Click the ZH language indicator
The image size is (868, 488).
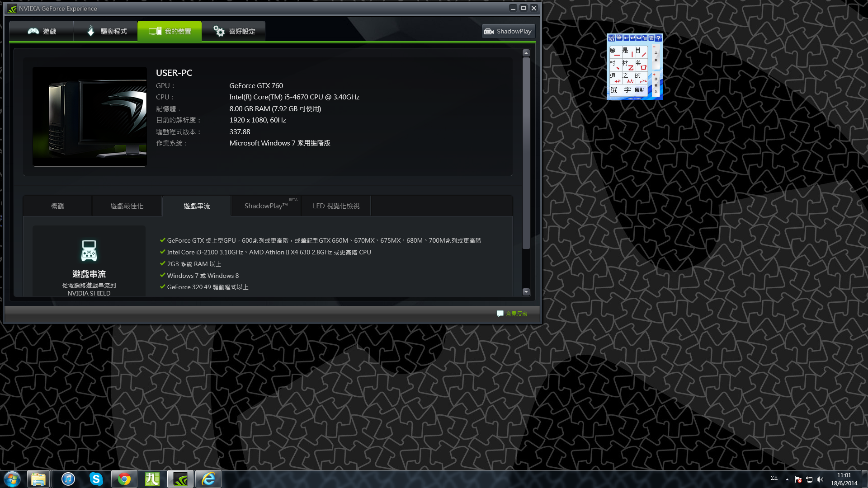(x=774, y=478)
